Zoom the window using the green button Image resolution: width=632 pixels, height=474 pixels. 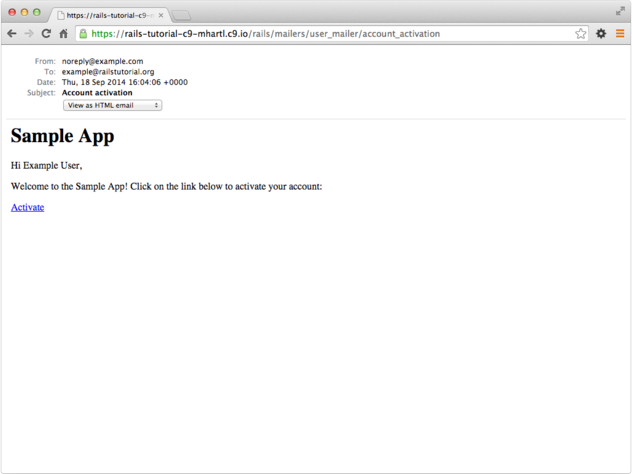click(x=37, y=12)
